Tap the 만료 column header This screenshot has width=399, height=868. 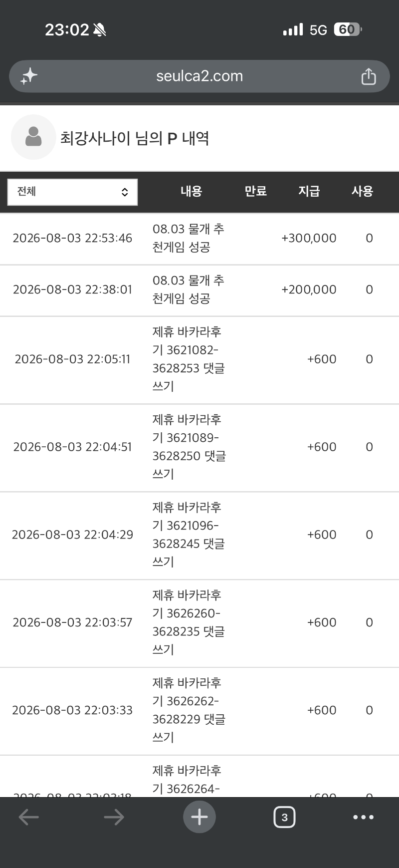(255, 191)
